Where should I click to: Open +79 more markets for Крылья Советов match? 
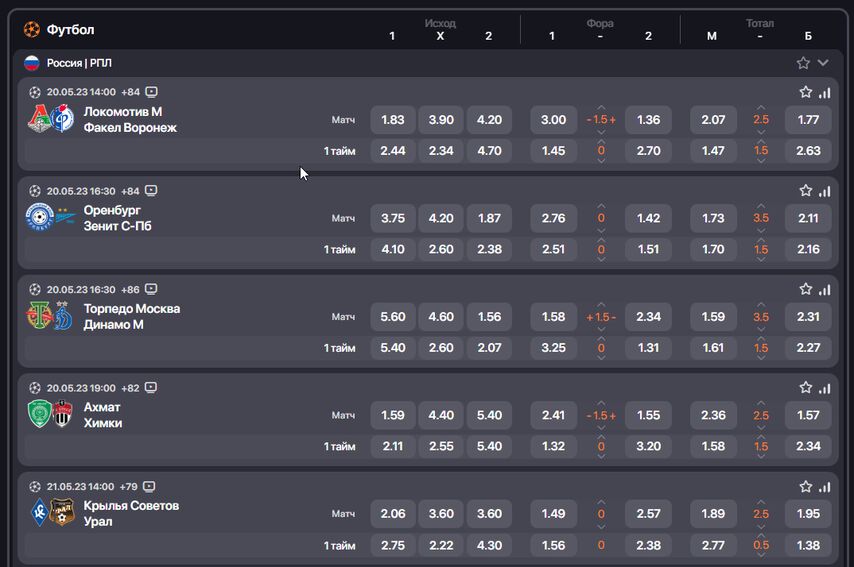pos(129,486)
